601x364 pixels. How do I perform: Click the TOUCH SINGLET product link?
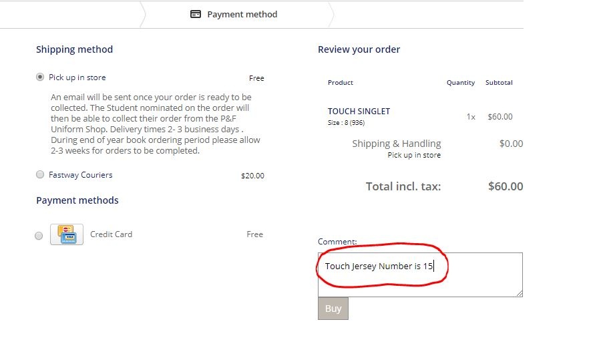coord(359,112)
